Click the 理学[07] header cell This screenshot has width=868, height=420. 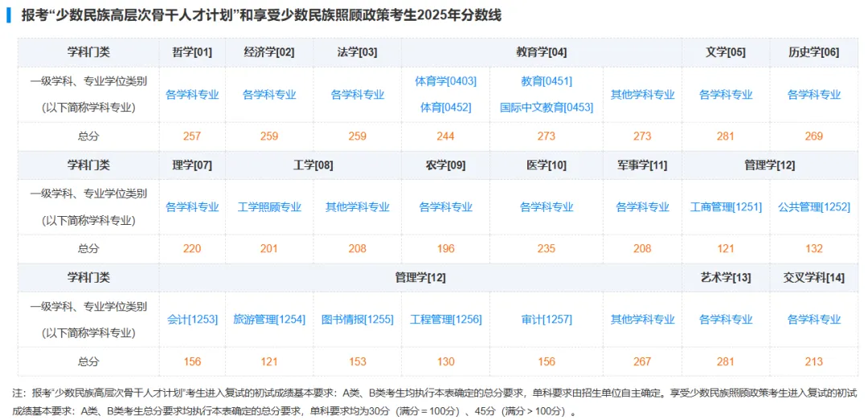(192, 165)
